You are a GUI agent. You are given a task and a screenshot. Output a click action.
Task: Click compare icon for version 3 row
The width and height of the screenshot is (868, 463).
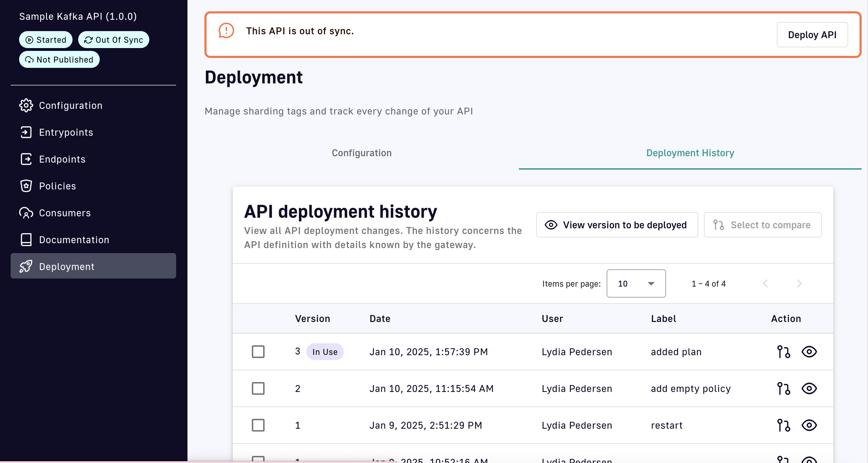point(783,352)
